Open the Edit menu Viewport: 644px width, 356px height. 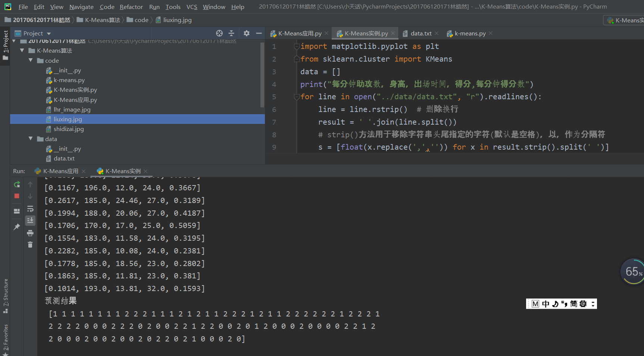tap(39, 7)
